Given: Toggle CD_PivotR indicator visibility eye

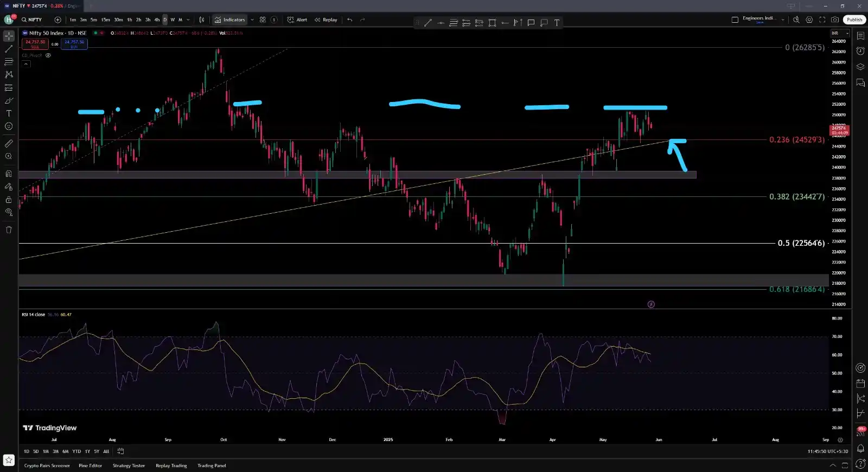Looking at the screenshot, I should point(48,55).
